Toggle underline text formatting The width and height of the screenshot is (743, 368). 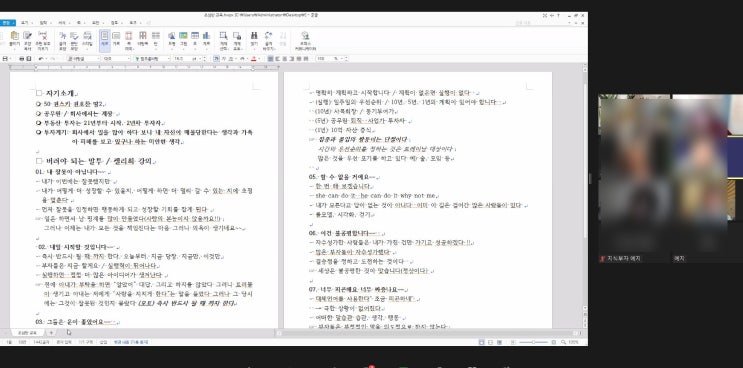231,59
